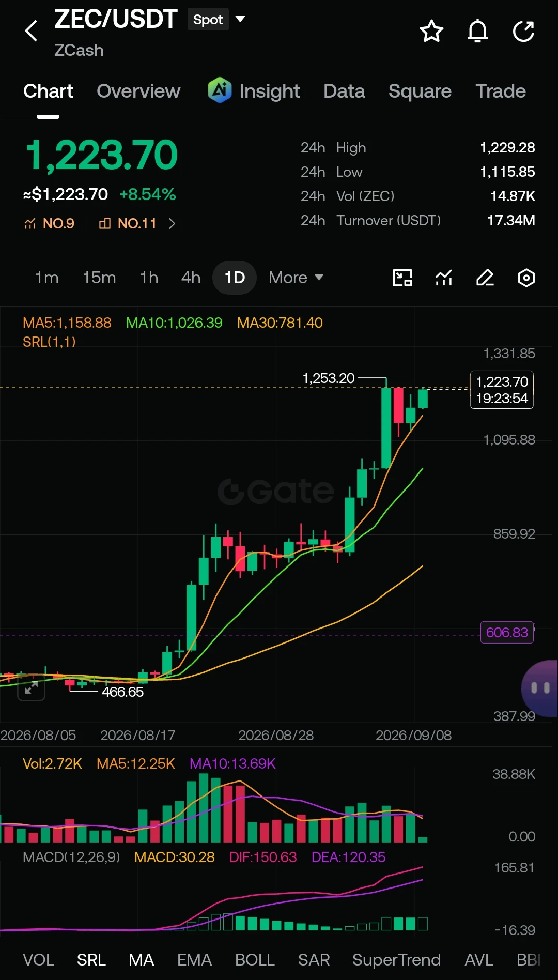
Task: Tap the large green 1,223.70 price
Action: click(x=101, y=155)
